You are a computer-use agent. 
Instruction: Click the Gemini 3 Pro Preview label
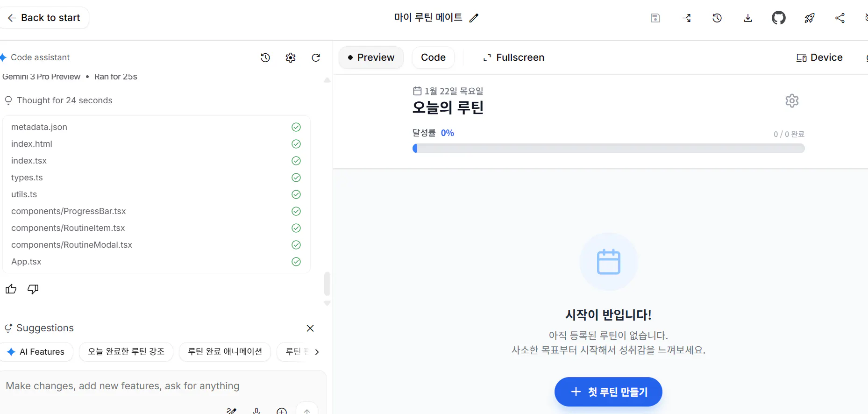[x=41, y=77]
